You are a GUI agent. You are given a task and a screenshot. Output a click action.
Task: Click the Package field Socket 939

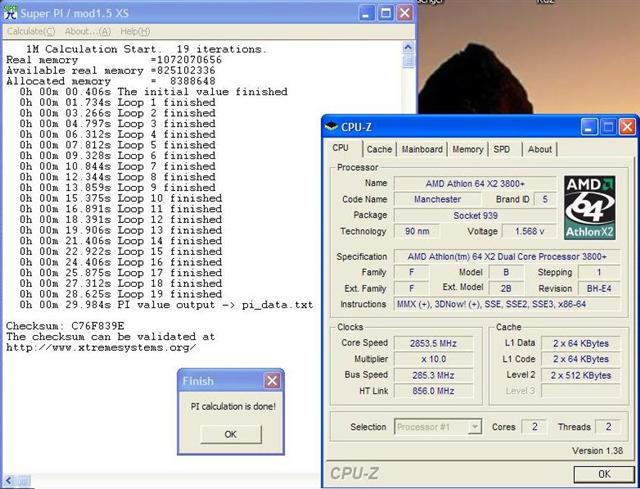[x=475, y=215]
